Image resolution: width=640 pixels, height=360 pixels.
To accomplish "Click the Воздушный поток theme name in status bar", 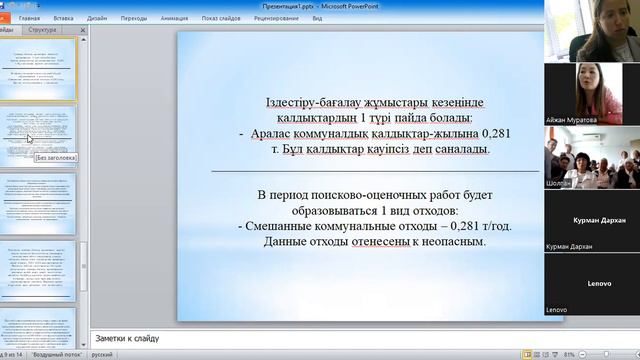I will tap(57, 355).
